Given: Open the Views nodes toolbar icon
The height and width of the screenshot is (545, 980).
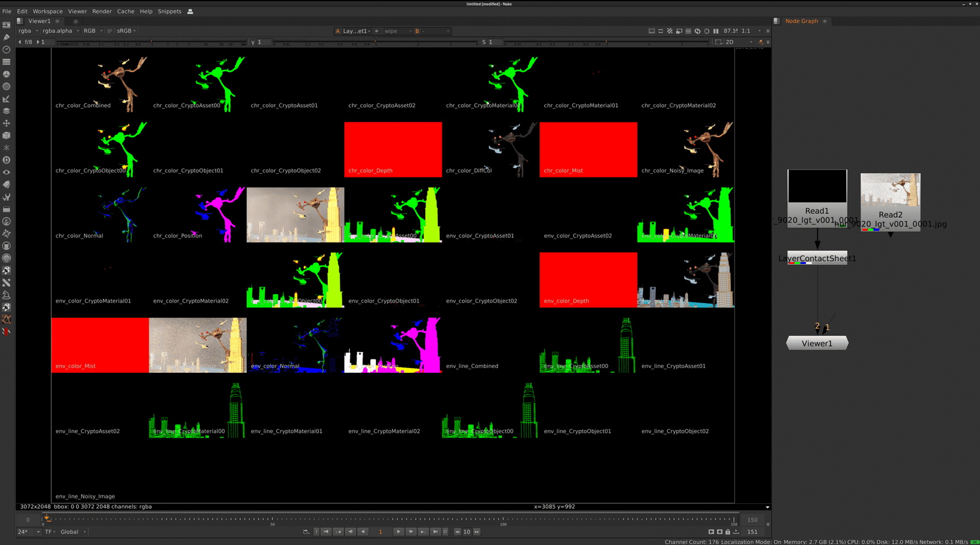Looking at the screenshot, I should [6, 172].
